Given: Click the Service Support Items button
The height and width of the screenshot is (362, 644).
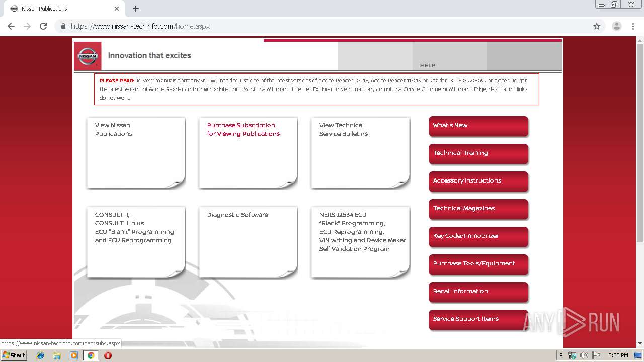Looking at the screenshot, I should (478, 319).
